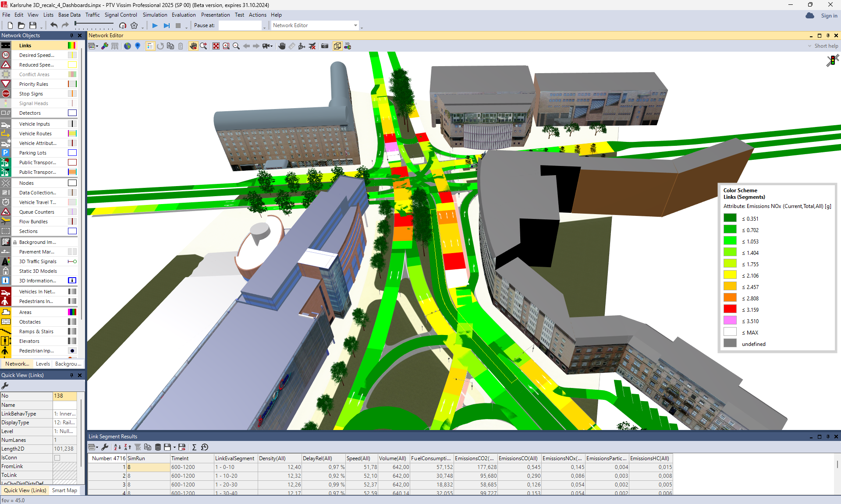The width and height of the screenshot is (841, 504).
Task: Click the wrench icon in the Network Editor toolbar
Action: [105, 46]
